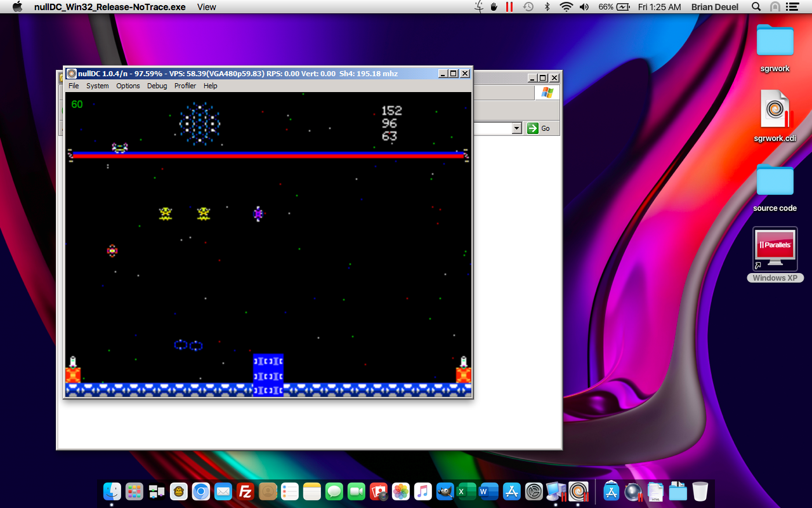The width and height of the screenshot is (812, 508).
Task: Open the Bluetooth menu
Action: [547, 7]
